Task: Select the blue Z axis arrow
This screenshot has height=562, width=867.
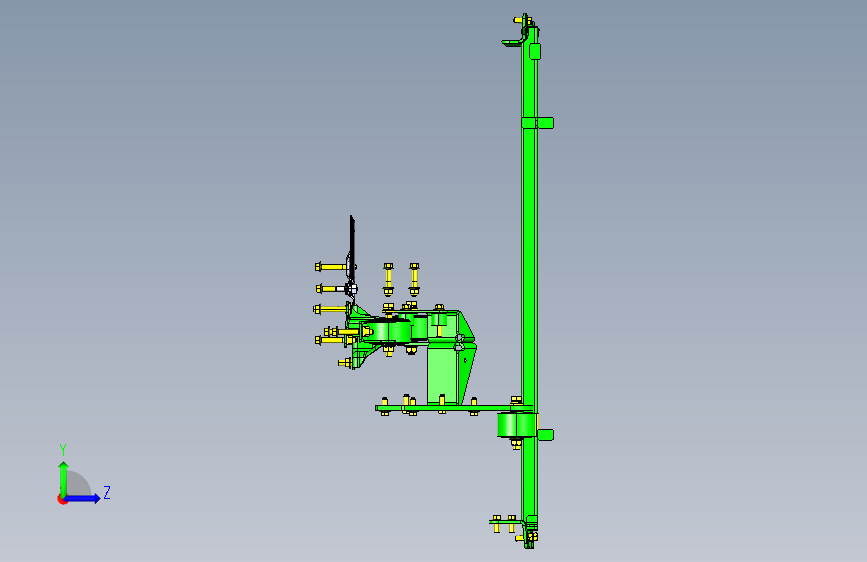Action: pyautogui.click(x=83, y=498)
